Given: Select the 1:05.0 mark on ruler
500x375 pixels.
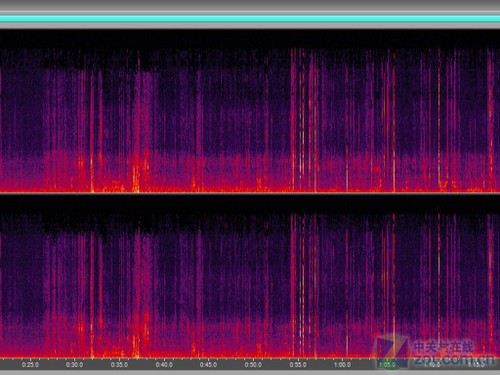Looking at the screenshot, I should coord(387,365).
